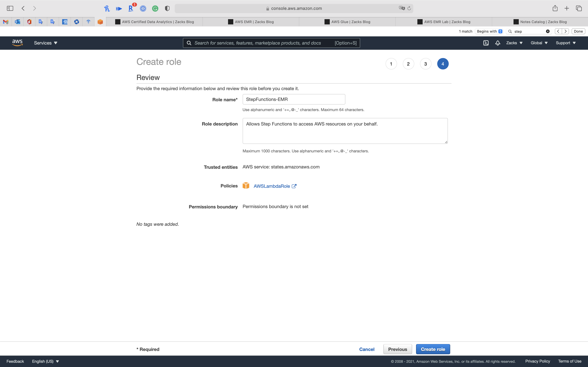Open the AWSLambdaRole policy link
This screenshot has width=588, height=367.
(x=272, y=186)
